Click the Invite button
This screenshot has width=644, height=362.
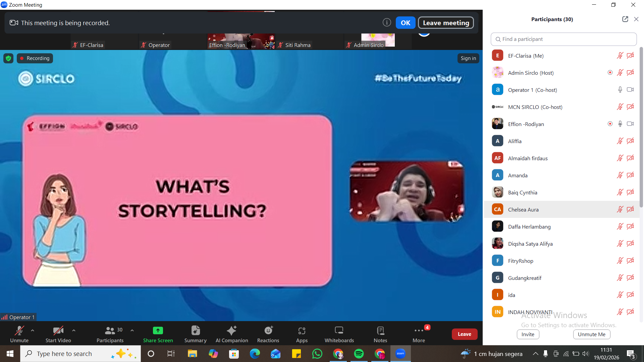pyautogui.click(x=528, y=334)
